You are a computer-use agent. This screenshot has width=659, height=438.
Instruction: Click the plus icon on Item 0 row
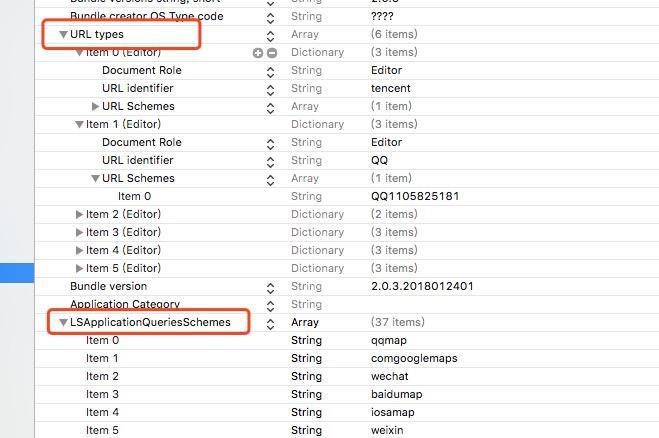tap(258, 53)
